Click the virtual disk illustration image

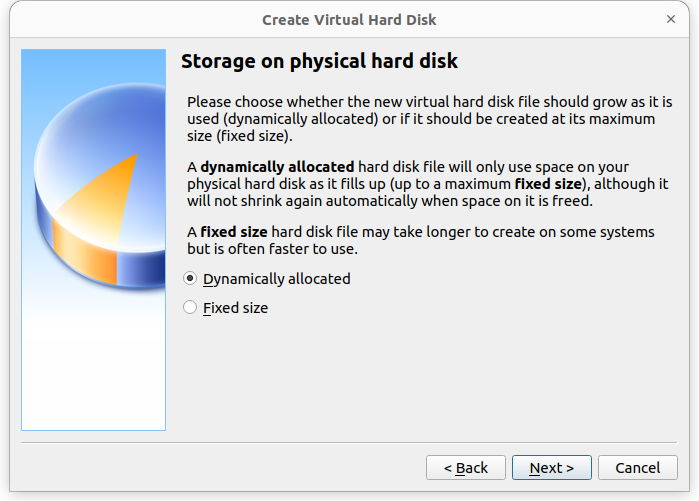click(93, 240)
